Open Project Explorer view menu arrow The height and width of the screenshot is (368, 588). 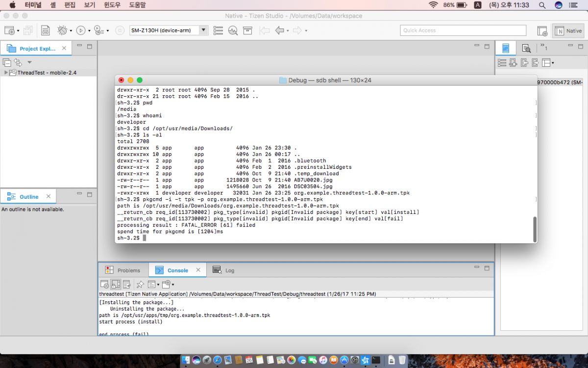29,62
